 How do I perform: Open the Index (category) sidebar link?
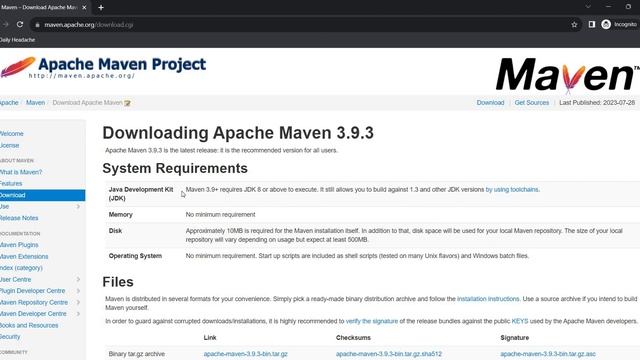click(x=21, y=268)
